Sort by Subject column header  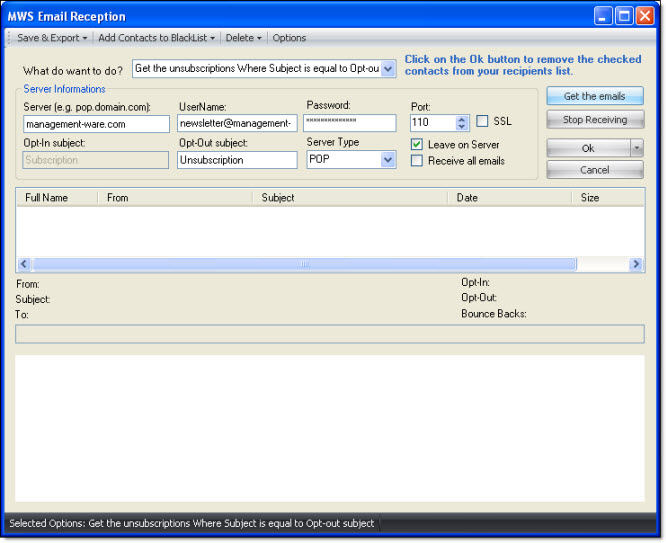tap(350, 198)
